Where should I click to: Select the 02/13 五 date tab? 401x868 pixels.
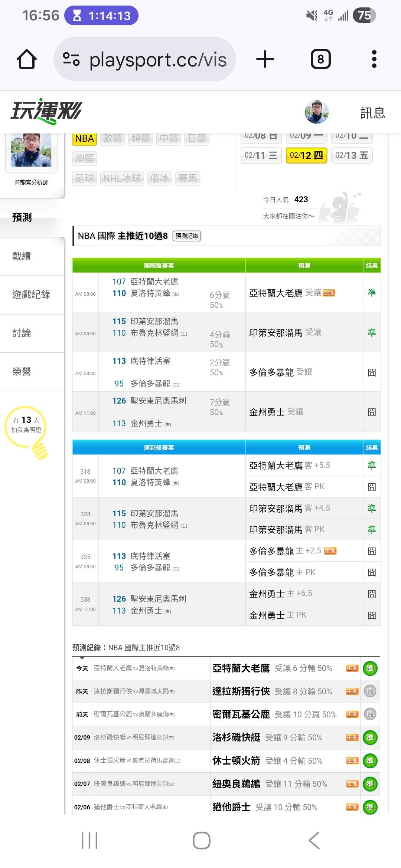click(352, 155)
